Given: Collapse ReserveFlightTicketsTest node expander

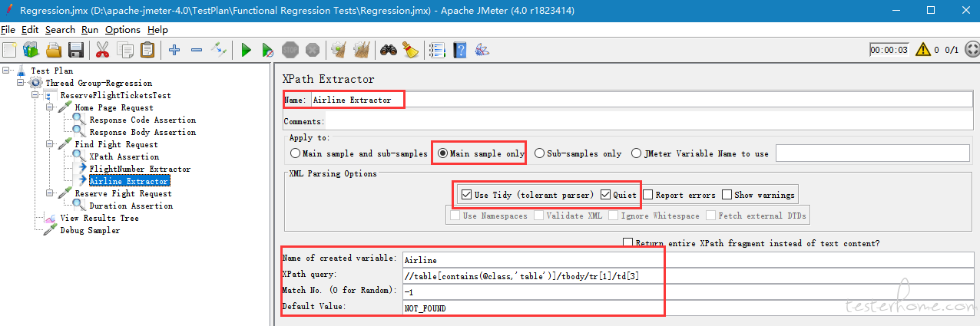Looking at the screenshot, I should click(35, 95).
